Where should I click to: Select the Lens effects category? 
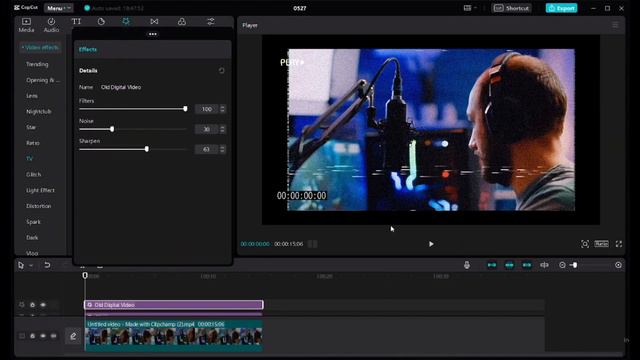tap(32, 96)
